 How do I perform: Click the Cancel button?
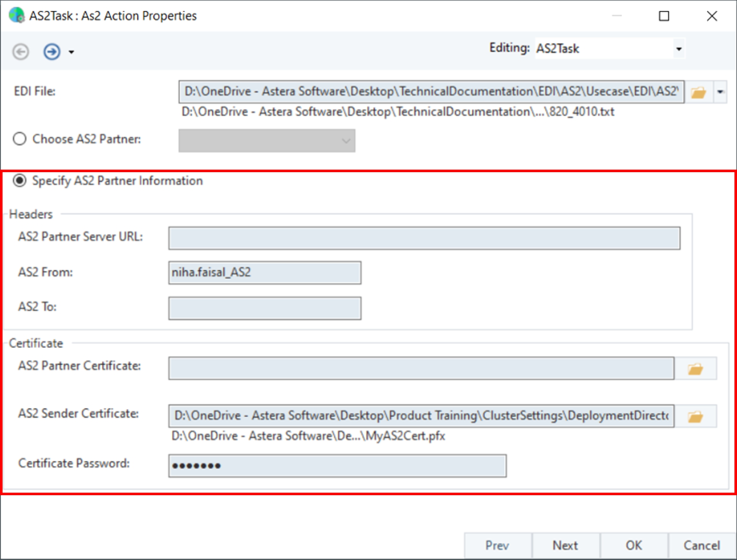click(702, 546)
